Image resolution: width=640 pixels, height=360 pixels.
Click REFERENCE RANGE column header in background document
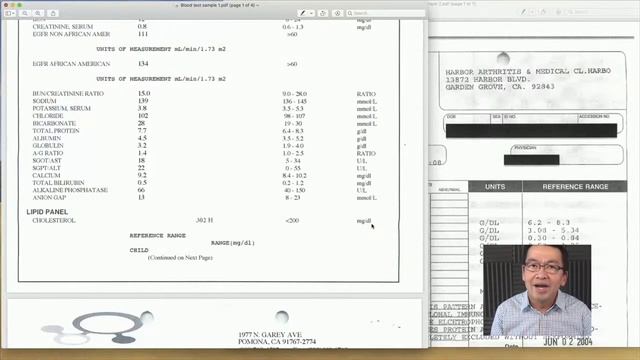(575, 187)
